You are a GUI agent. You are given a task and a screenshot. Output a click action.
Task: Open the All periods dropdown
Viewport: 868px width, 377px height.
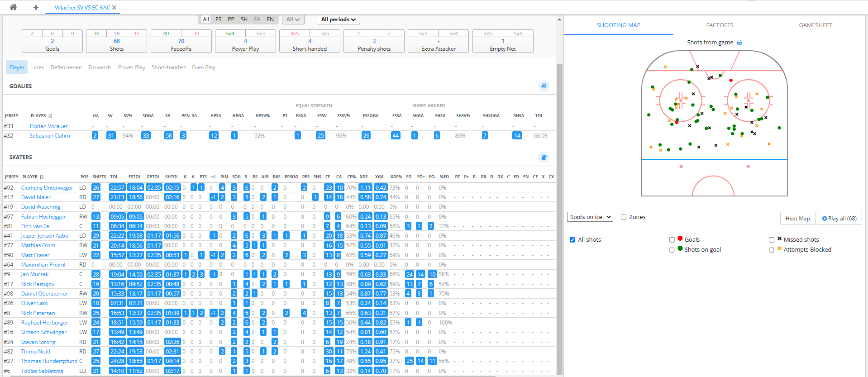[x=338, y=19]
